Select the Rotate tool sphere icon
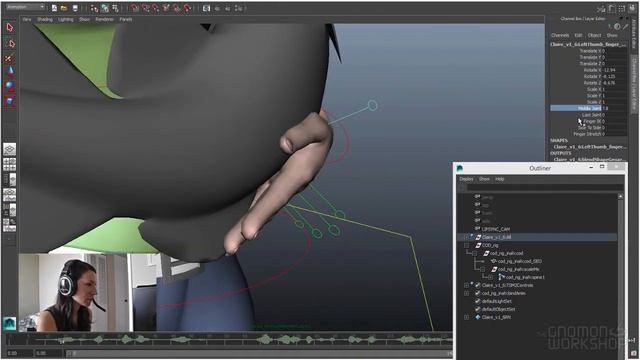This screenshot has width=640, height=360. [10, 87]
